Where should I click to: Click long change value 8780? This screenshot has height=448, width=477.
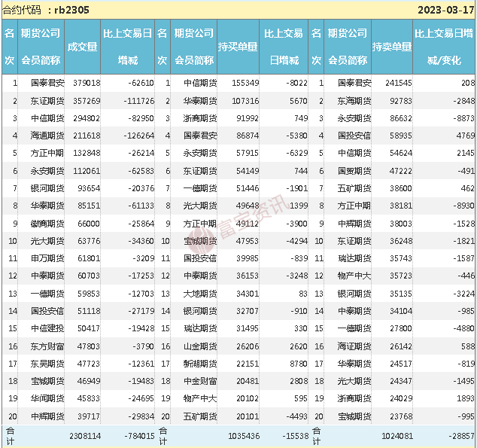click(x=299, y=364)
